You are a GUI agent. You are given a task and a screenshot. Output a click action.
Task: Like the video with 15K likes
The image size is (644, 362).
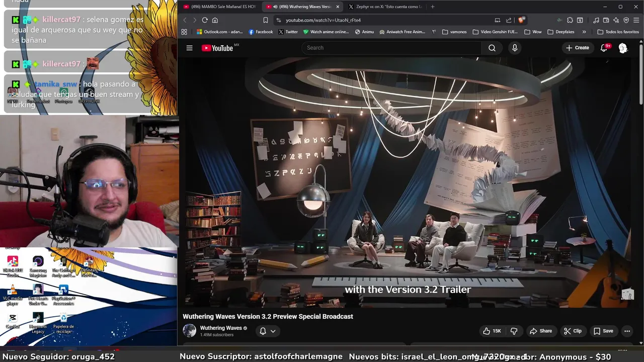coord(492,331)
